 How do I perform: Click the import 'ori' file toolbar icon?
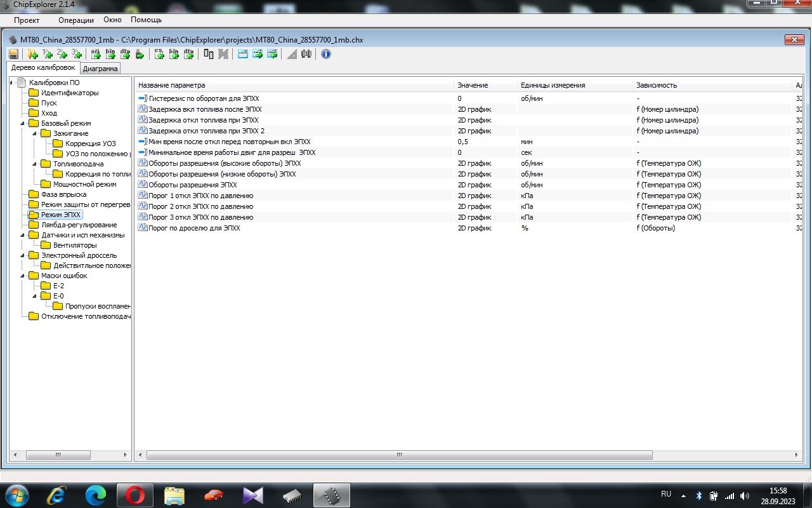pos(96,54)
